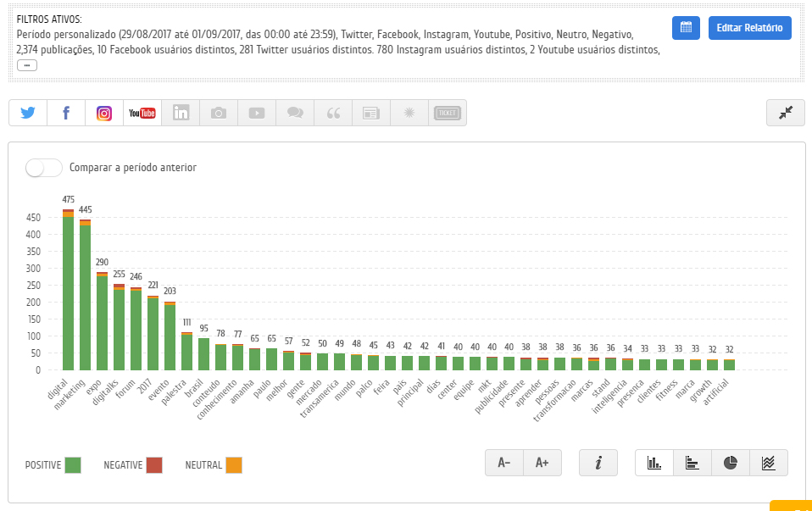The width and height of the screenshot is (812, 511).
Task: Switch to pie chart view
Action: pos(730,463)
